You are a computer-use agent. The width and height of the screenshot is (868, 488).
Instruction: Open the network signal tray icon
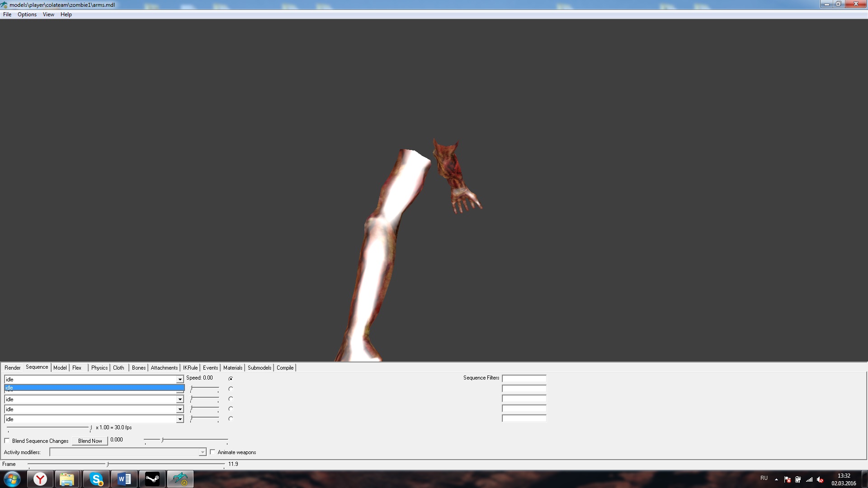coord(809,479)
